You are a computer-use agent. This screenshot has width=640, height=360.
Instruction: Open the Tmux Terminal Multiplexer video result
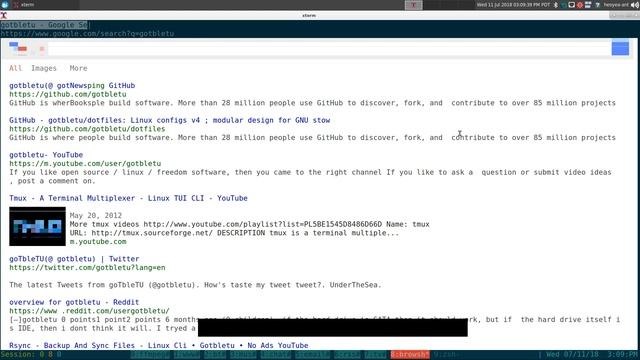click(x=128, y=198)
